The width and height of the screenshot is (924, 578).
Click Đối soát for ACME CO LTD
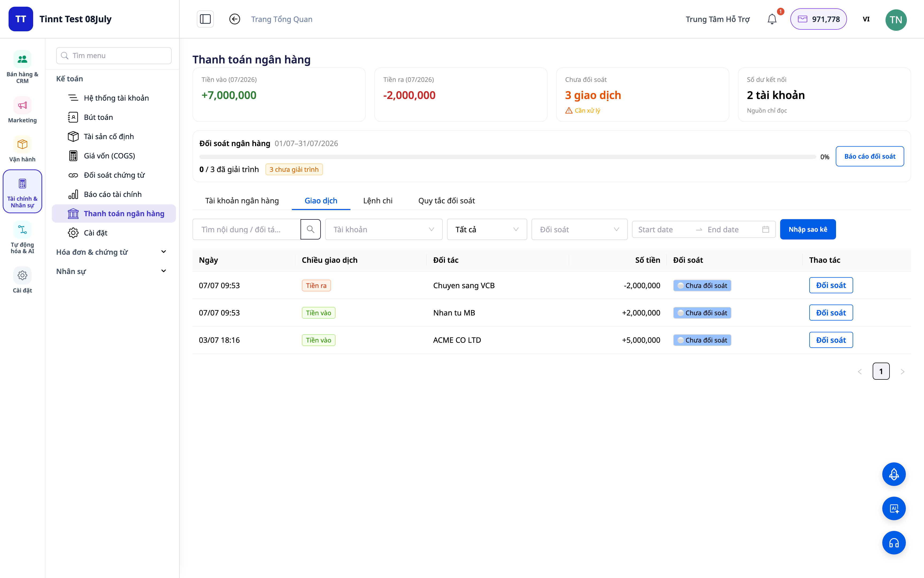point(831,340)
